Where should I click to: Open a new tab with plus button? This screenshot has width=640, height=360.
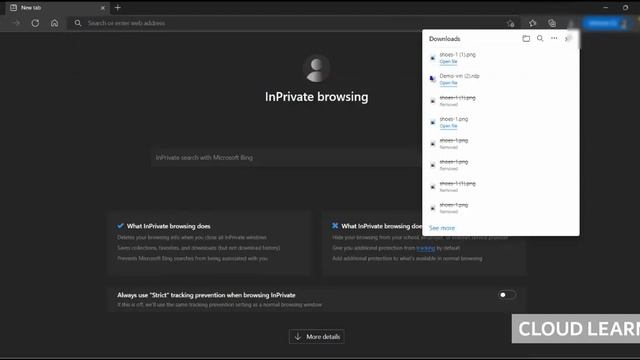click(x=118, y=8)
